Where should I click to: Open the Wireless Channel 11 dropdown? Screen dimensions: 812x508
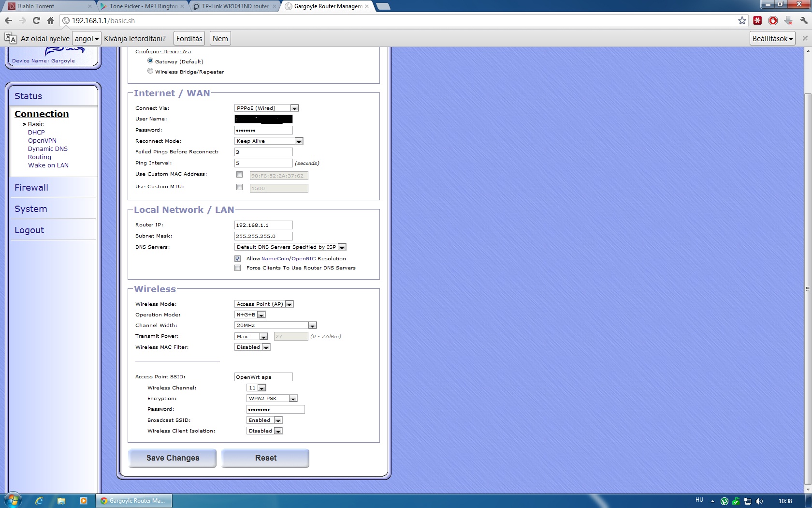tap(257, 388)
